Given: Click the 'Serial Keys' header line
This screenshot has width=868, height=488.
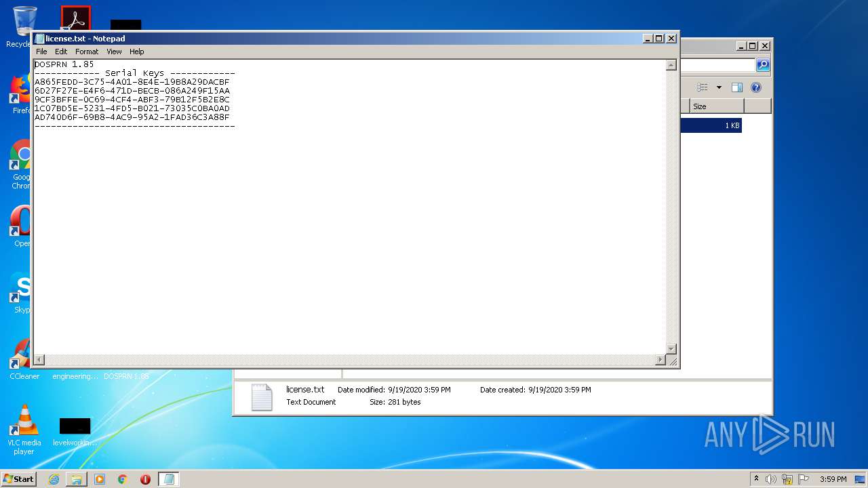Looking at the screenshot, I should tap(135, 73).
